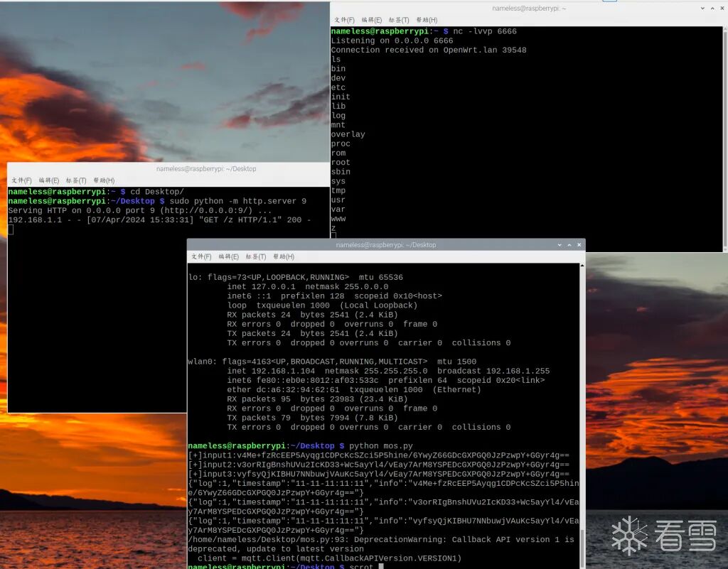
Task: Close the nc listener terminal window
Action: click(x=722, y=9)
